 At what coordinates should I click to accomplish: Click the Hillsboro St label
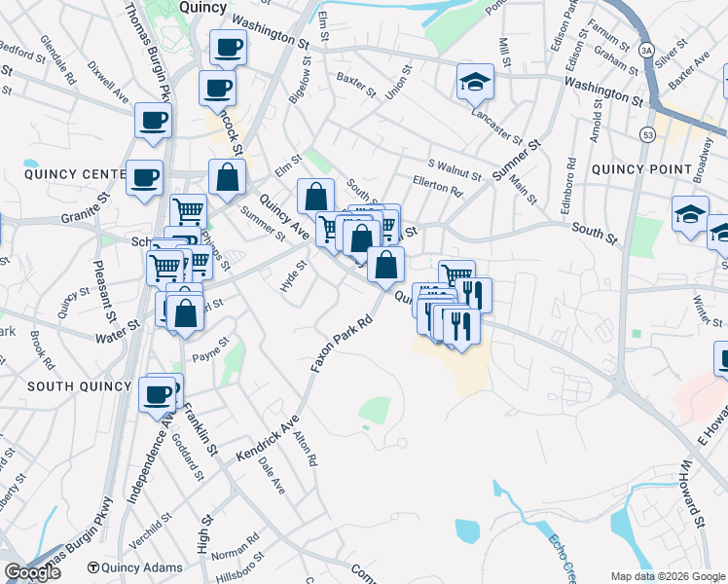click(x=240, y=566)
